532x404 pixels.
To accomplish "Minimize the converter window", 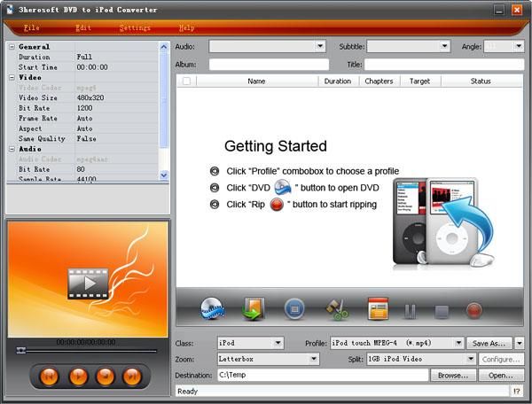I will [x=498, y=10].
